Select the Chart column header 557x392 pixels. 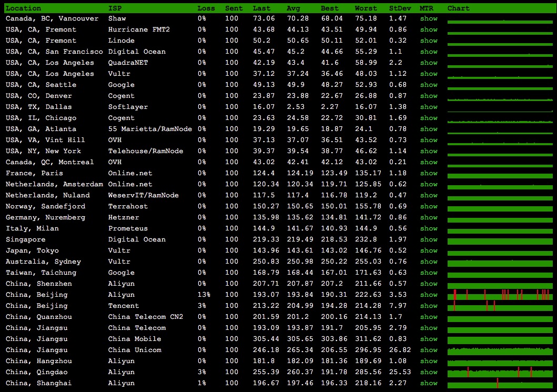pyautogui.click(x=459, y=8)
